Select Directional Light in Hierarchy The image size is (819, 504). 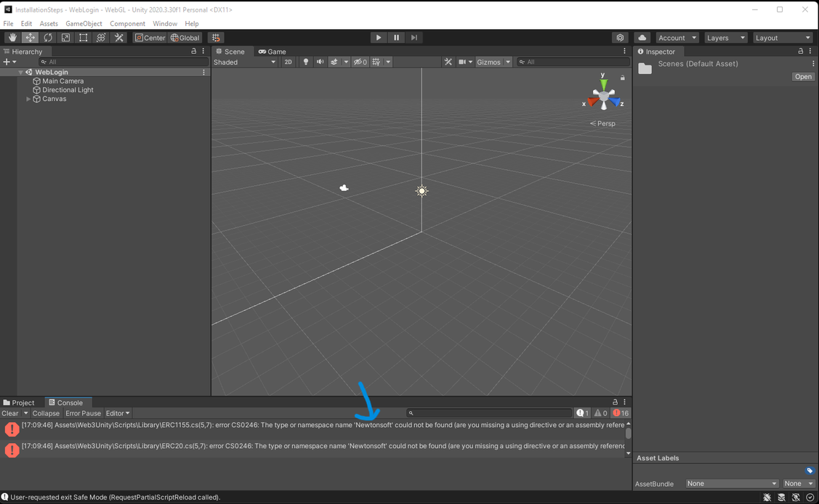click(68, 90)
